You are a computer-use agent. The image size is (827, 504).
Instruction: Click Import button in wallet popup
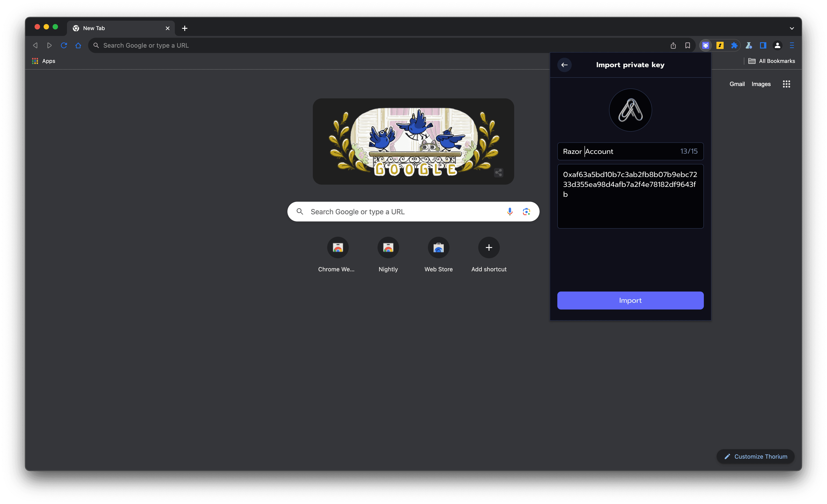[x=630, y=300]
